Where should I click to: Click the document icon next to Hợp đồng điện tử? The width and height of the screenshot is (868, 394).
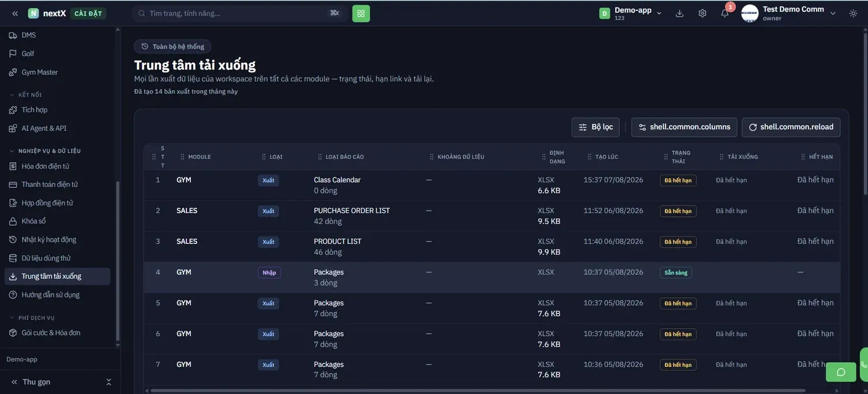click(13, 203)
